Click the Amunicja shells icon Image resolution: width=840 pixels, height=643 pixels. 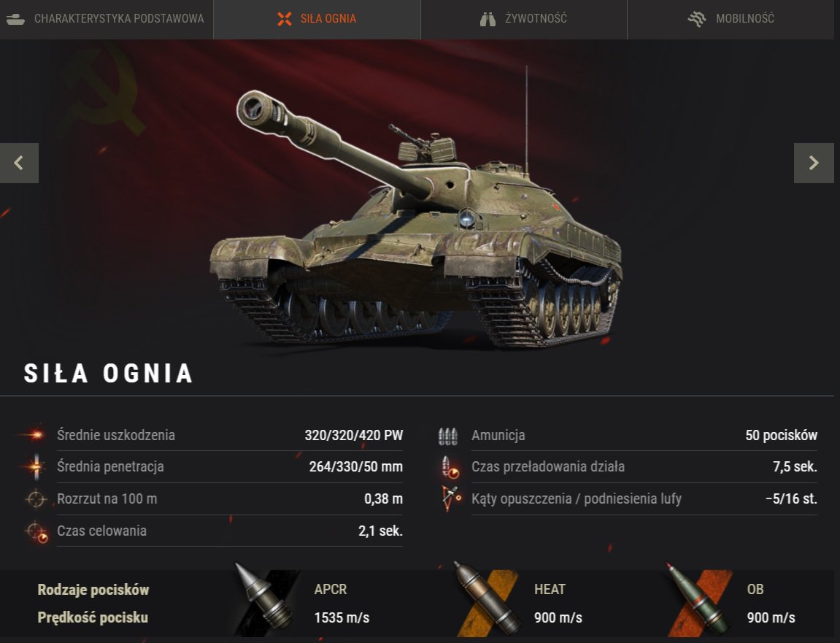pos(448,436)
